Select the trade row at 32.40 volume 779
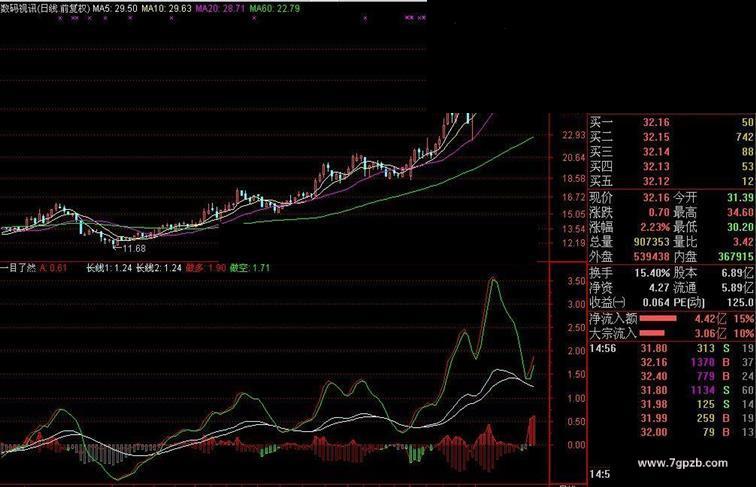 click(671, 377)
